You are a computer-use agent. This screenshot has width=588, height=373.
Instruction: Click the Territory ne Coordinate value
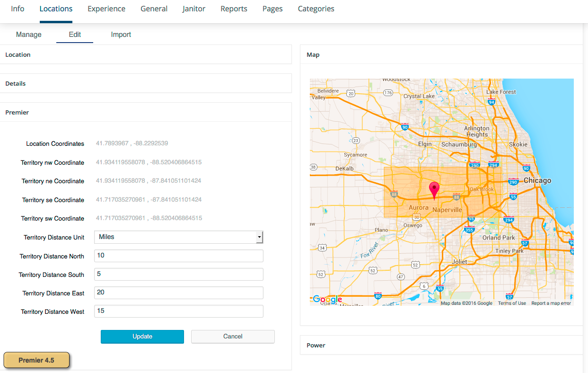click(x=149, y=181)
